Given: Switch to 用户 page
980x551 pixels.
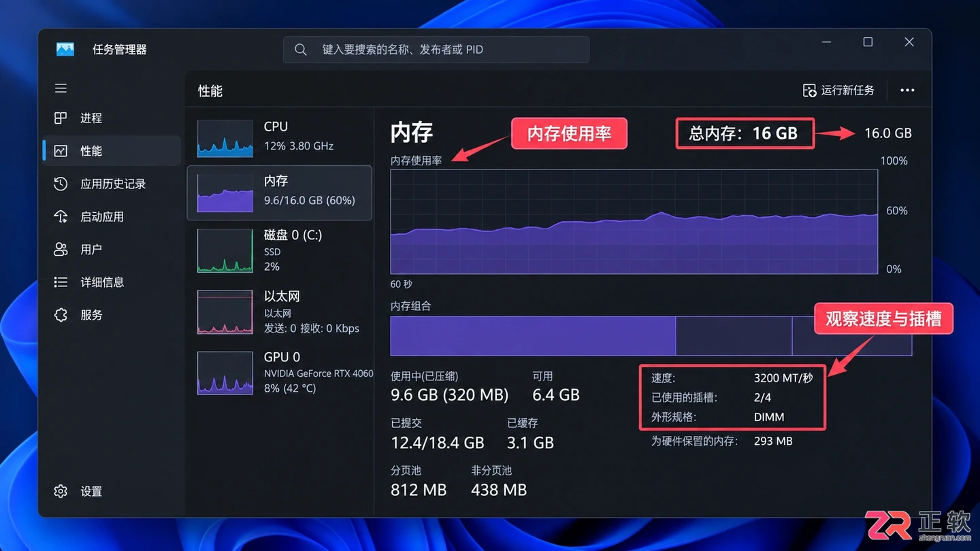Looking at the screenshot, I should pyautogui.click(x=112, y=249).
